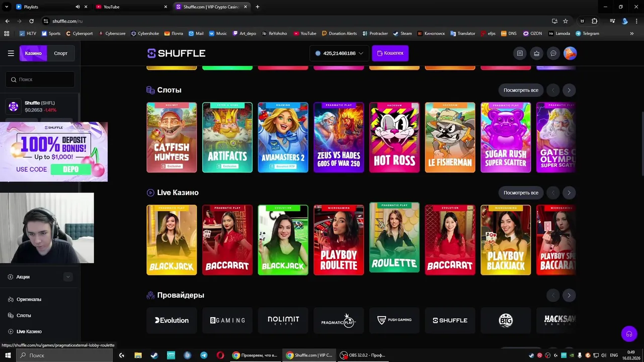Mute the Playlists tab audio icon
Image resolution: width=644 pixels, height=362 pixels.
77,7
